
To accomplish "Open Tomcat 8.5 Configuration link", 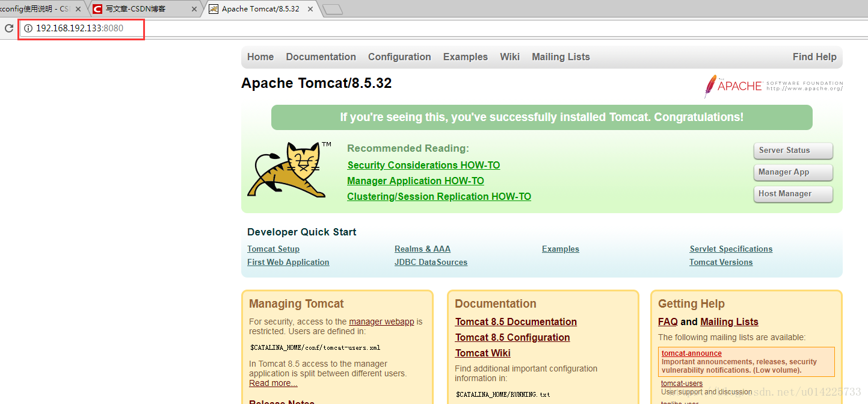I will [x=512, y=337].
